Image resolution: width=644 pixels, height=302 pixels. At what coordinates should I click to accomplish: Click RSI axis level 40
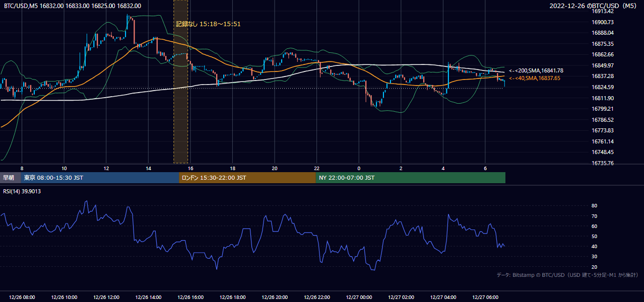click(x=594, y=246)
